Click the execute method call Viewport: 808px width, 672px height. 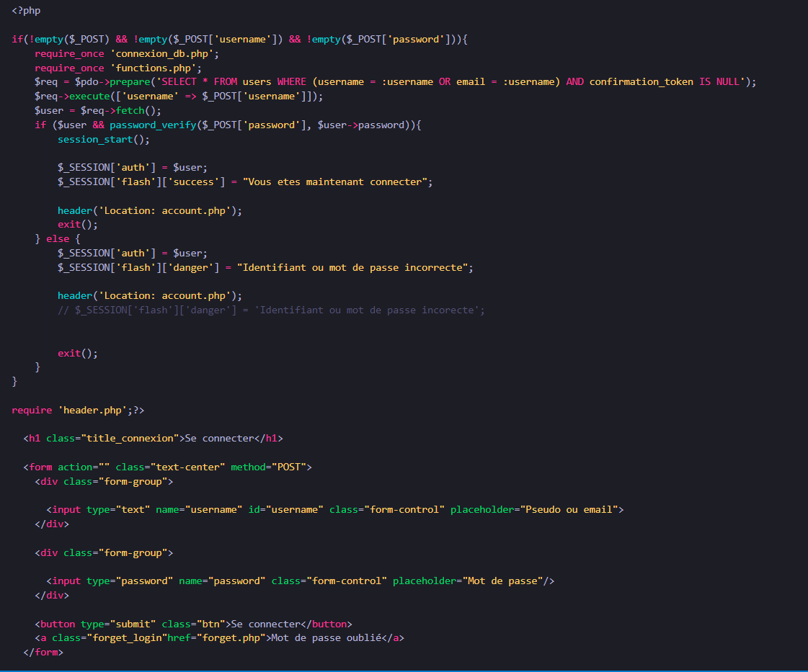89,97
